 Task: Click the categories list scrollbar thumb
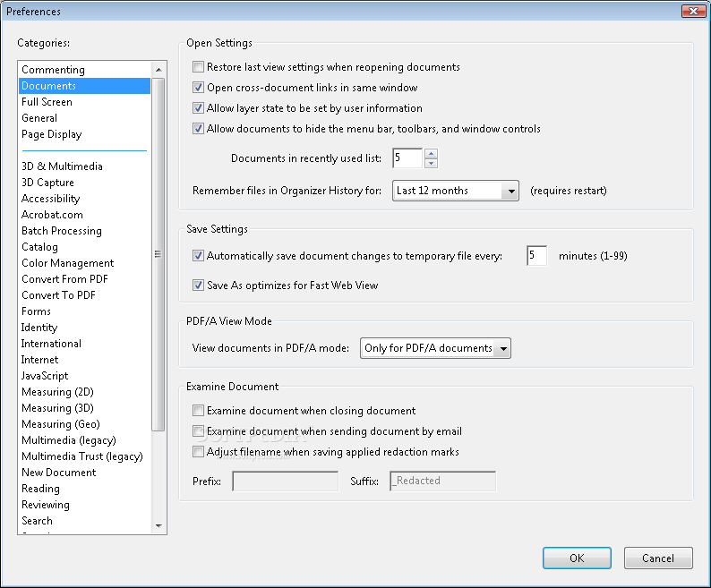click(158, 254)
